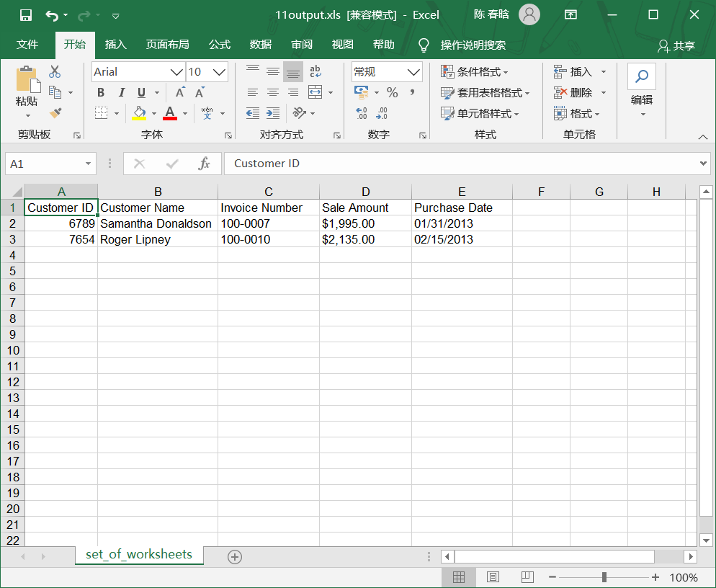Image resolution: width=716 pixels, height=588 pixels.
Task: Align text left
Action: pos(253,93)
